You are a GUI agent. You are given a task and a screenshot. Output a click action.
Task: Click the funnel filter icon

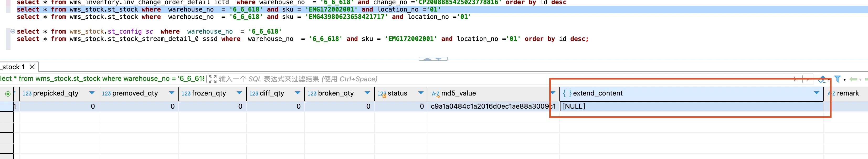837,79
